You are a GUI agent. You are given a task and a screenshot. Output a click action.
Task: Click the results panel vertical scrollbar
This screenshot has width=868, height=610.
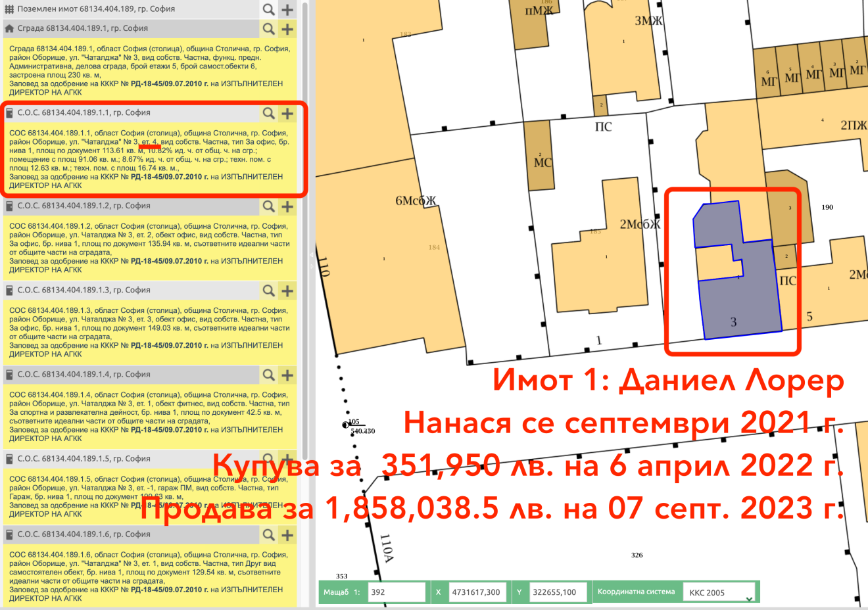[x=304, y=197]
